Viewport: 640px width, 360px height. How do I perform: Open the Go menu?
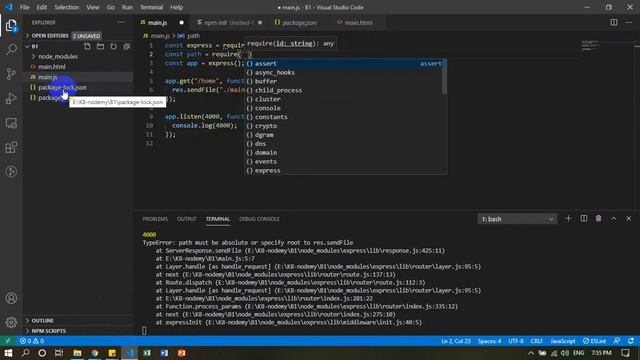pyautogui.click(x=111, y=7)
